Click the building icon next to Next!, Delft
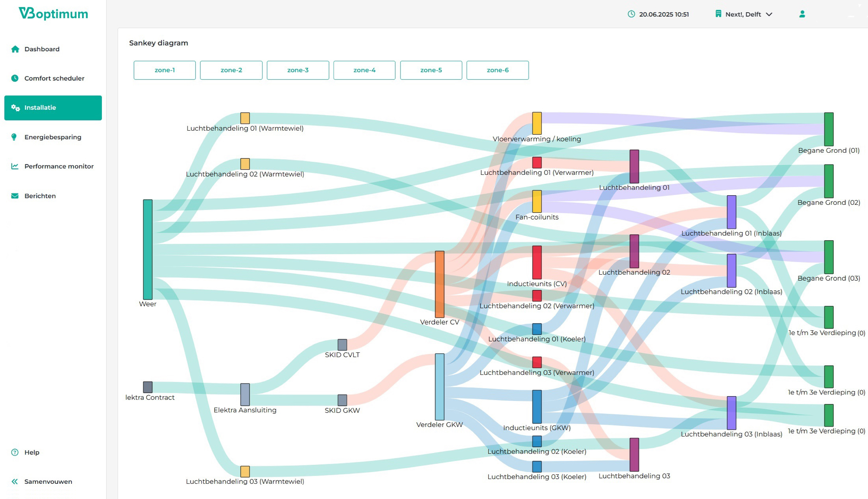This screenshot has width=868, height=499. tap(718, 14)
